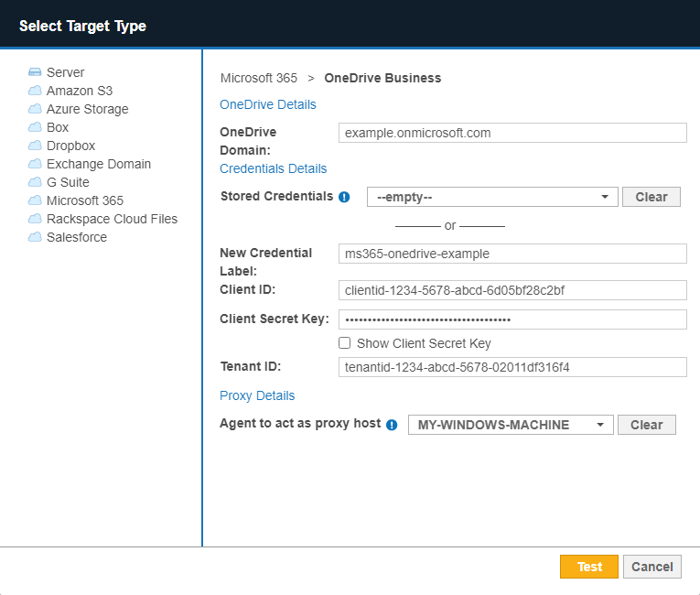
Task: Open the Stored Credentials dropdown
Action: 491,197
